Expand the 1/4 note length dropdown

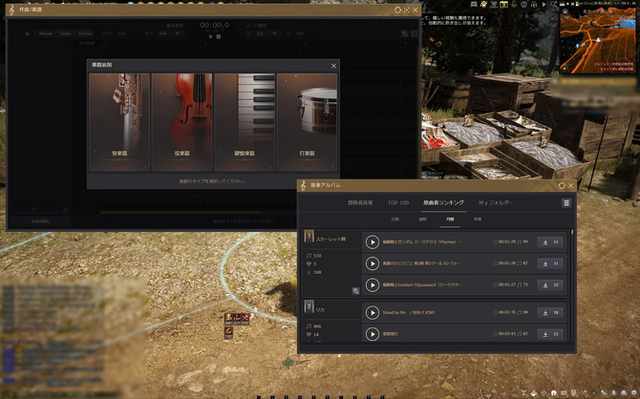click(x=267, y=33)
